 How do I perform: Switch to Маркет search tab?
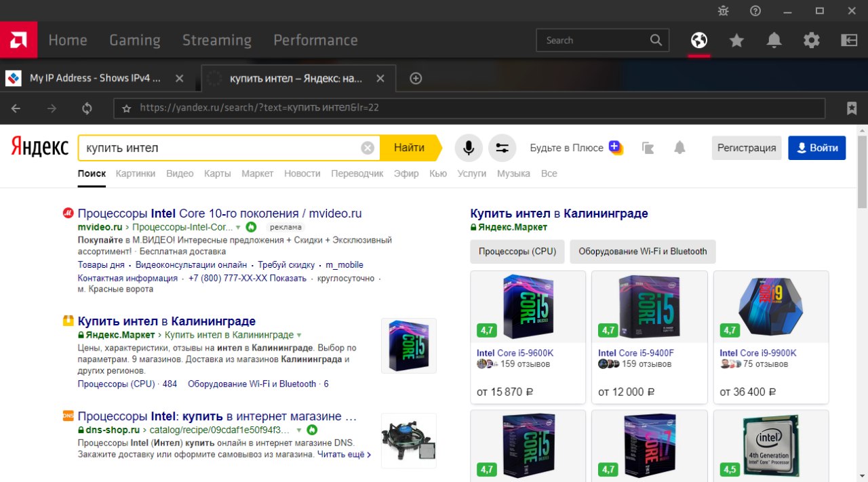coord(258,174)
